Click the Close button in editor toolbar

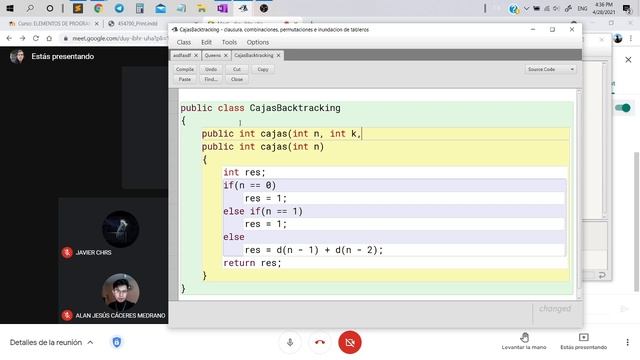[x=237, y=79]
